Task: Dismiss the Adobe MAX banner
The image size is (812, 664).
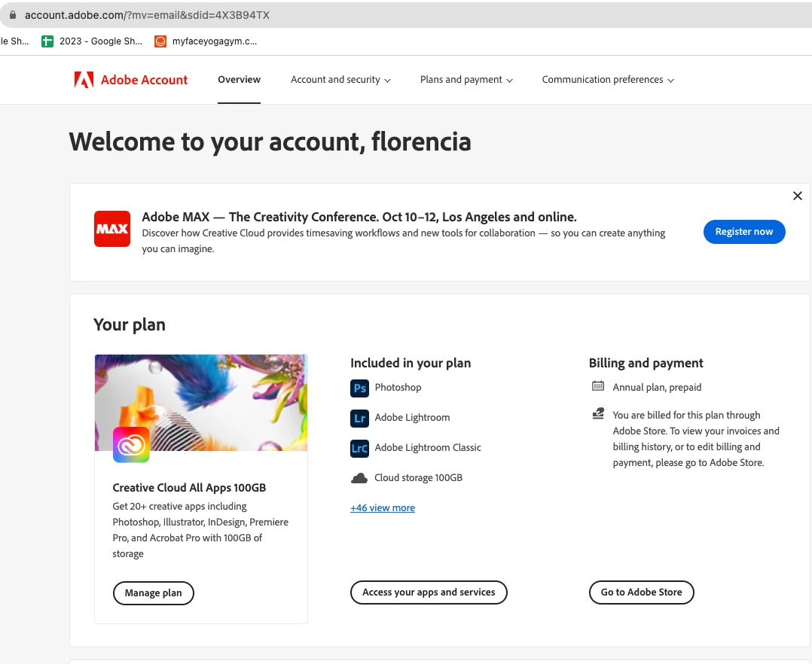Action: (798, 196)
